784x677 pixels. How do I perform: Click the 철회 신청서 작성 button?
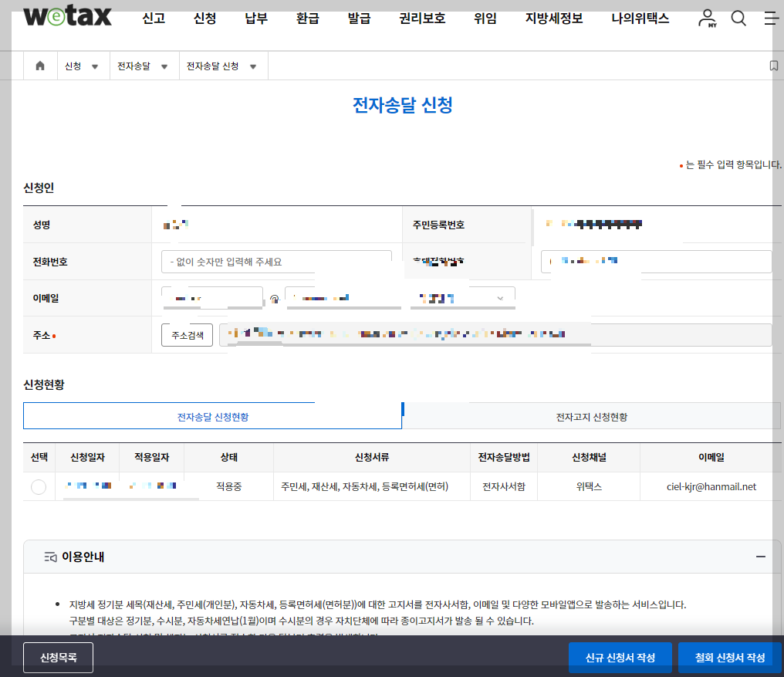coord(728,657)
